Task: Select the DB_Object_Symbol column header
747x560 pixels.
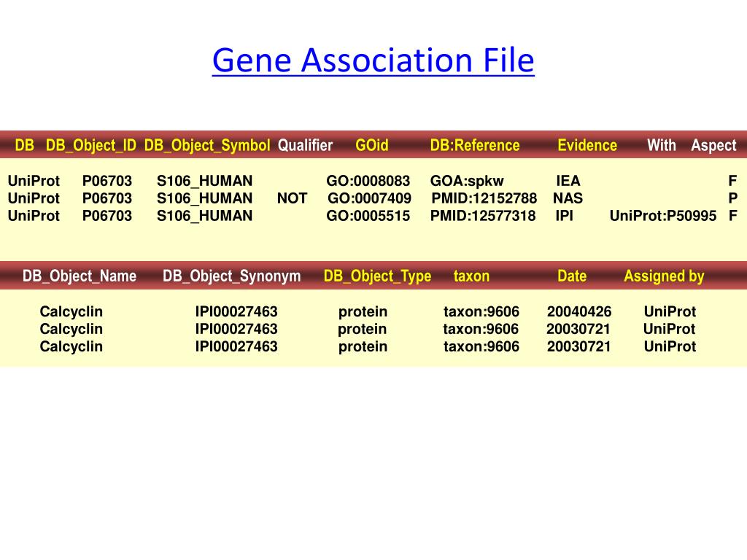Action: pyautogui.click(x=207, y=145)
